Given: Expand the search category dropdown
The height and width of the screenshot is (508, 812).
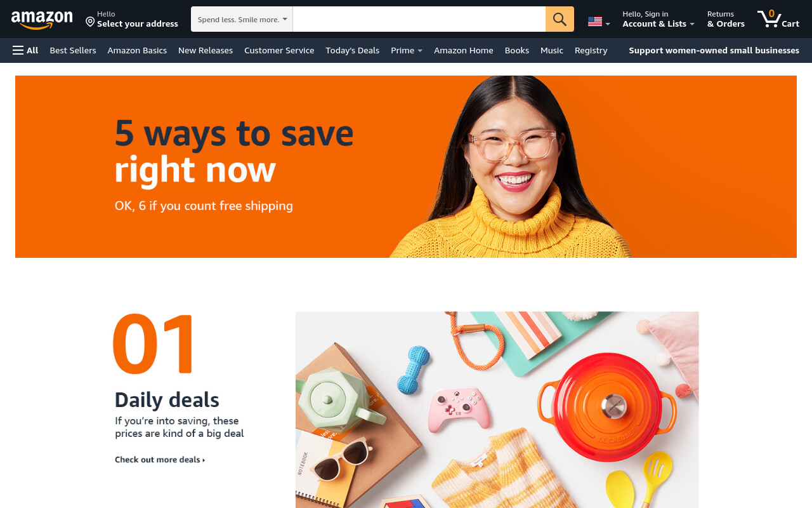Looking at the screenshot, I should pyautogui.click(x=242, y=19).
